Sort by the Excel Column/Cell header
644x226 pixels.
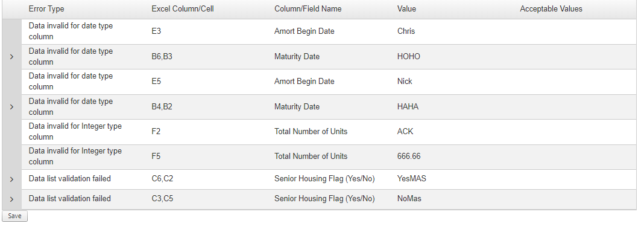pos(182,8)
